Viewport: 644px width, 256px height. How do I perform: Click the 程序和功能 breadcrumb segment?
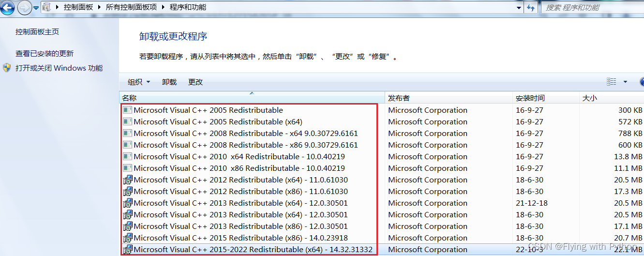(x=188, y=7)
